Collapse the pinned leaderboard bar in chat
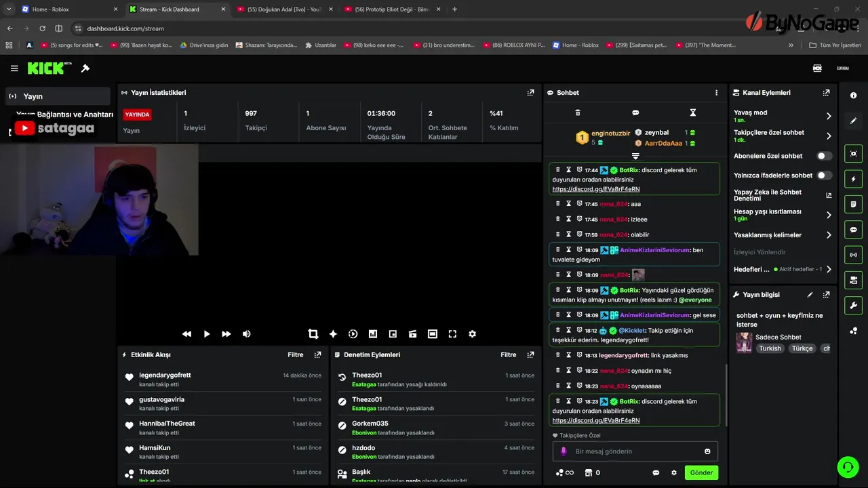The image size is (868, 488). pos(635,157)
